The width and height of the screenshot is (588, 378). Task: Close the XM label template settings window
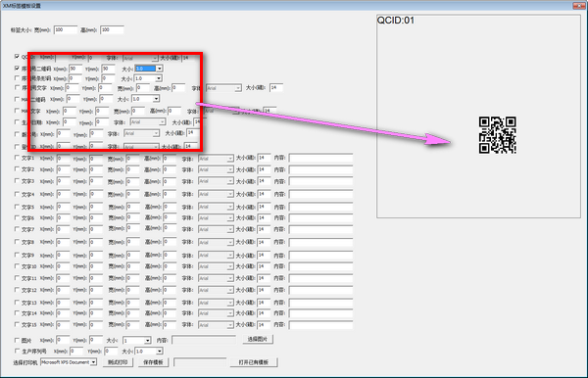tap(579, 5)
